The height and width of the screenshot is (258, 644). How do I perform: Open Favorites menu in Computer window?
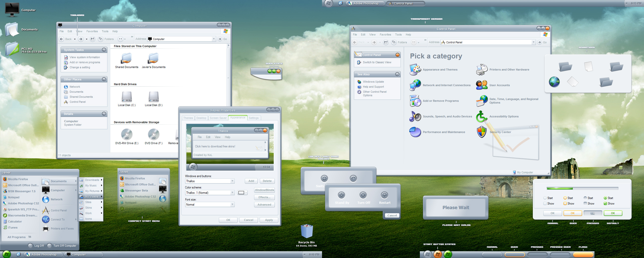click(x=92, y=31)
